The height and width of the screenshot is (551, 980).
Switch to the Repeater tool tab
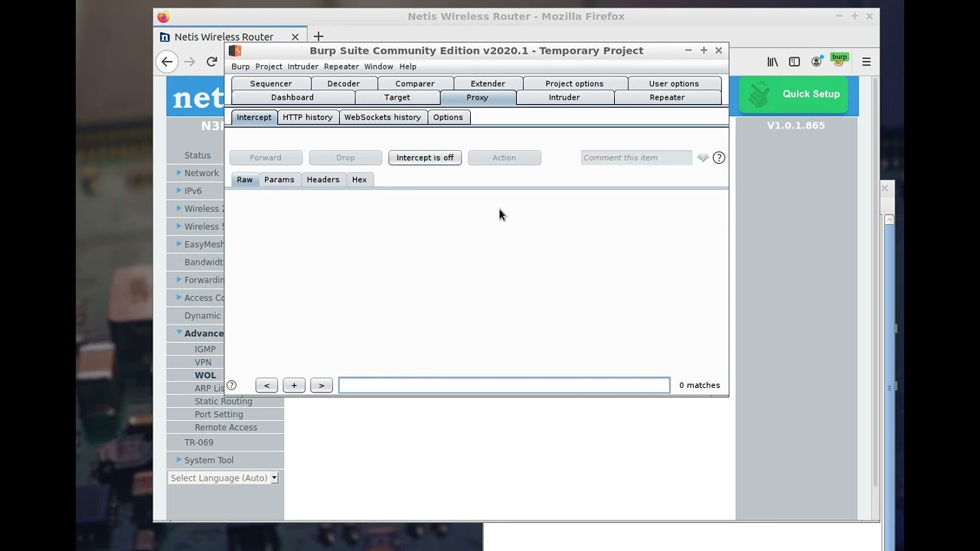[x=667, y=97]
